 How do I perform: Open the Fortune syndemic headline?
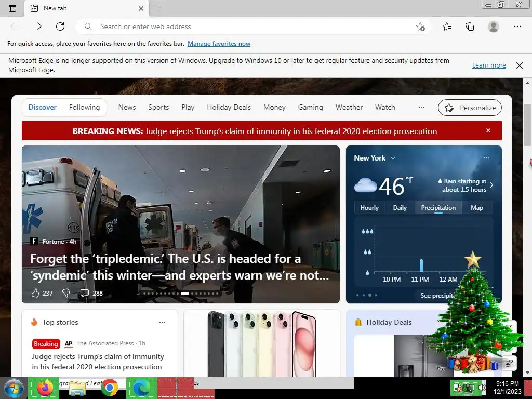pos(179,267)
